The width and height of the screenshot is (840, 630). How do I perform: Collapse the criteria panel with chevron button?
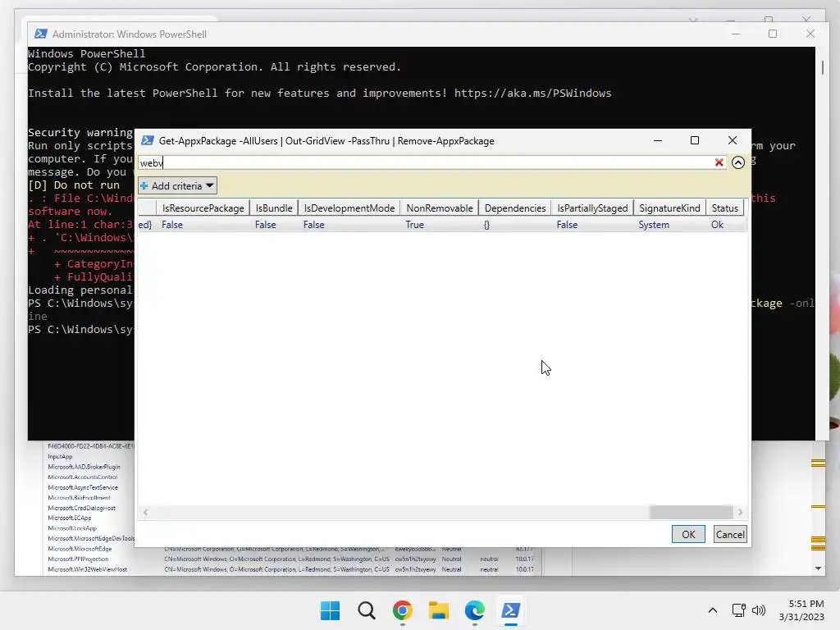pyautogui.click(x=738, y=162)
